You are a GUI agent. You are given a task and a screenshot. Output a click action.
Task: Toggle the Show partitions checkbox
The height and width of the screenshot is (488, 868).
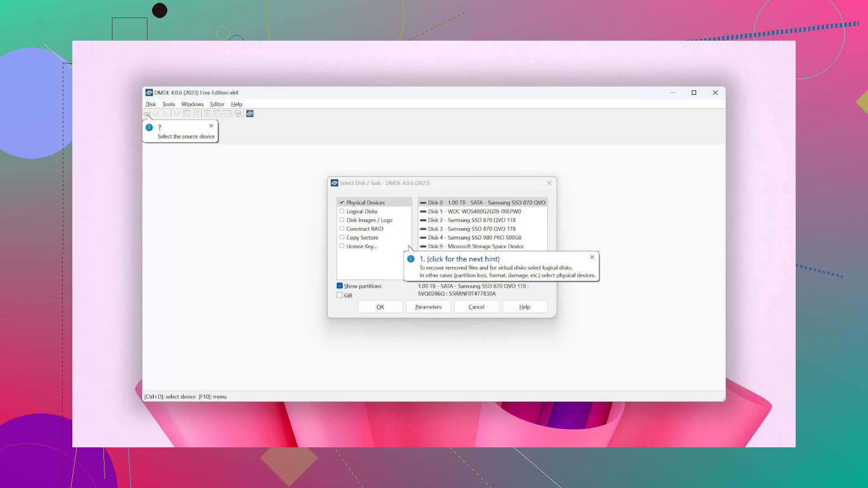pyautogui.click(x=340, y=286)
